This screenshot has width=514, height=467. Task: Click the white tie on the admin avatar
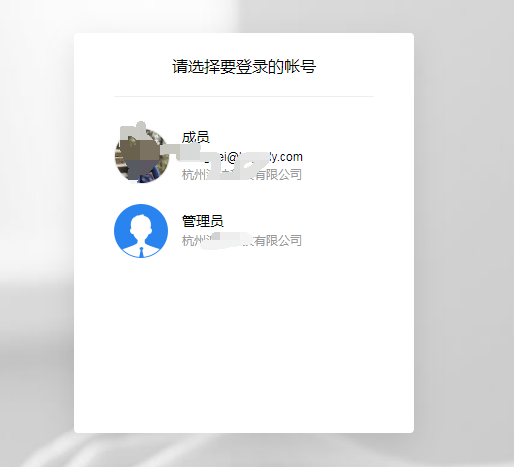(141, 252)
